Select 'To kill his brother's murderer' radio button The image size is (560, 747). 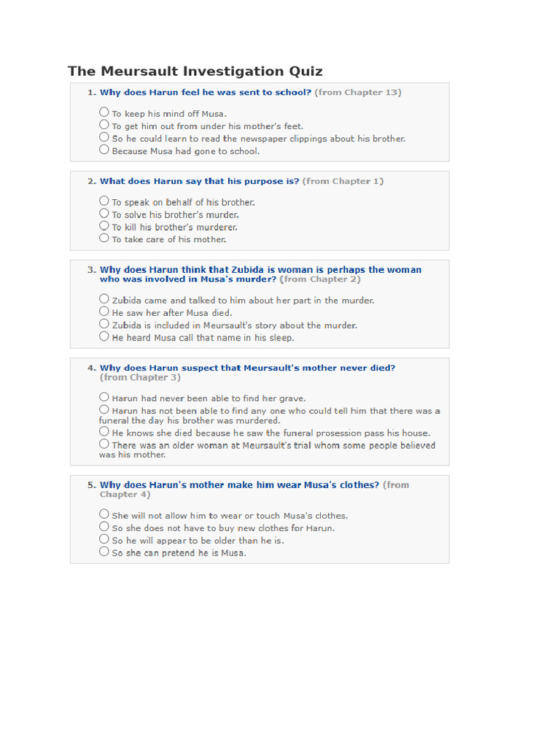point(104,226)
